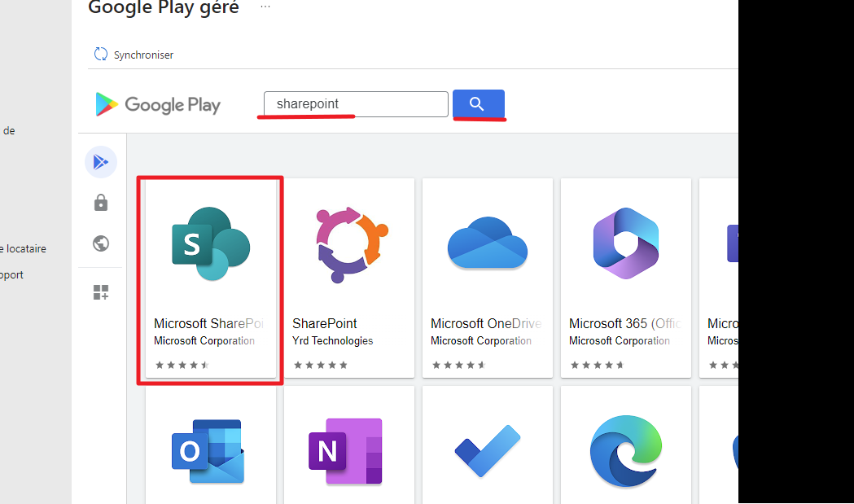Open the ellipsis menu beside Google Play géré
The width and height of the screenshot is (854, 504).
coord(265,7)
